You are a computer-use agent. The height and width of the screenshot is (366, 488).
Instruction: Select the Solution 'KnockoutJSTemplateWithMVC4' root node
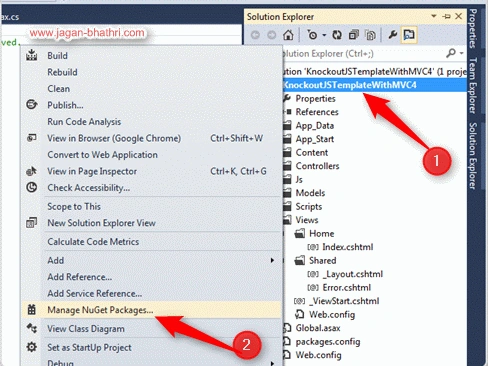374,72
